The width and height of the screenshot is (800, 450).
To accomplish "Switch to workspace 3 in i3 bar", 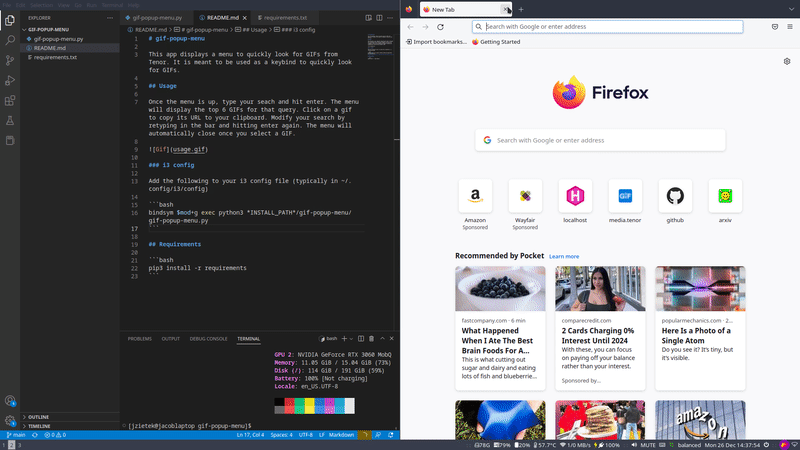I will tap(20, 445).
